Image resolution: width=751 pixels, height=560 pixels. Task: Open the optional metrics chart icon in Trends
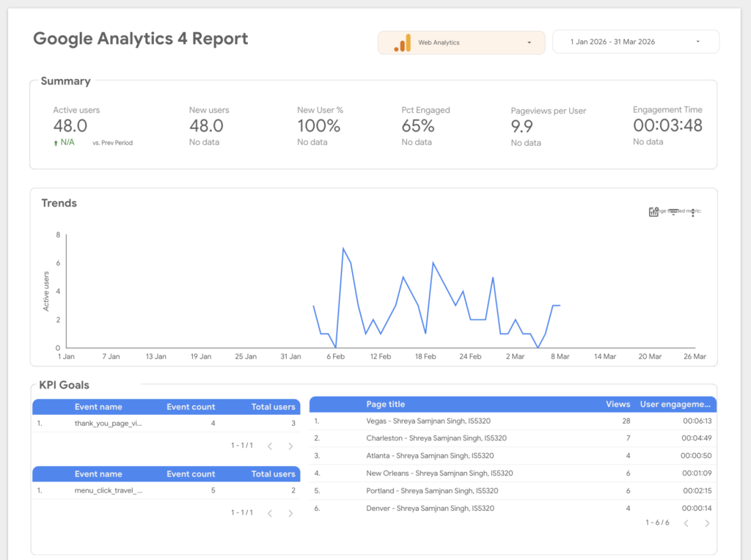click(653, 212)
